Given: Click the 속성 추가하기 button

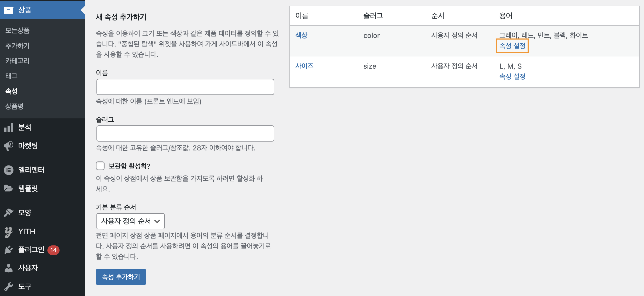Looking at the screenshot, I should pyautogui.click(x=121, y=277).
